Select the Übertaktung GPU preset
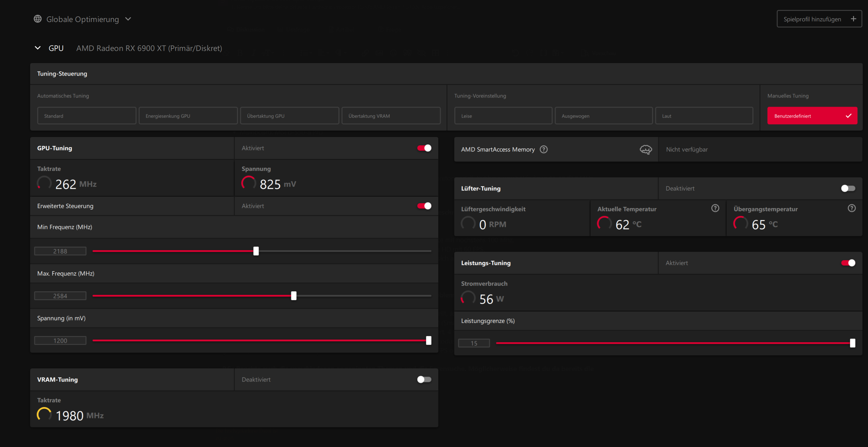The height and width of the screenshot is (447, 868). 289,116
